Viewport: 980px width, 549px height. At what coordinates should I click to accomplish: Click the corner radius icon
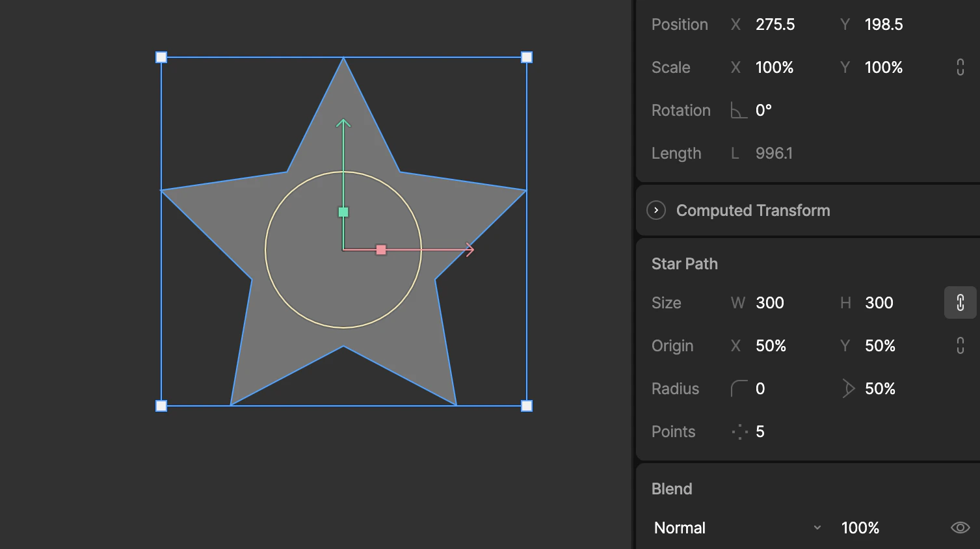[x=739, y=388]
